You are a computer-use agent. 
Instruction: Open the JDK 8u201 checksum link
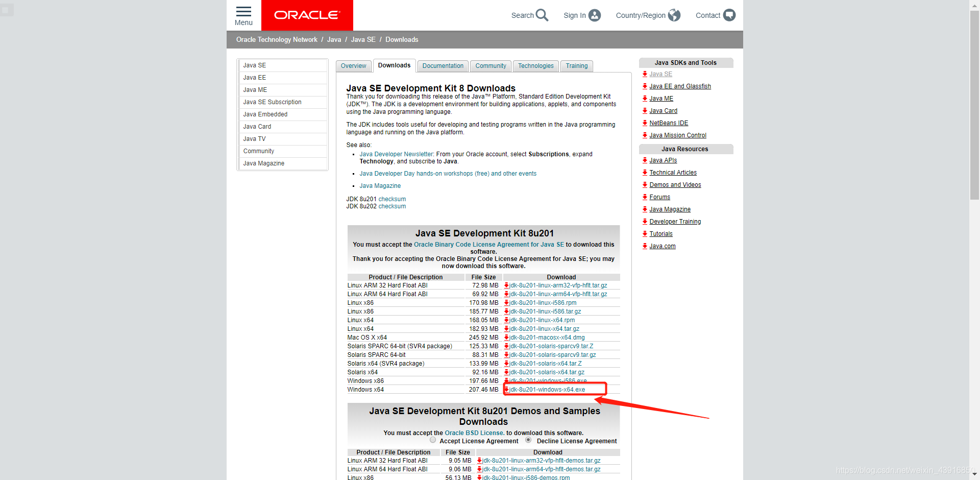391,199
